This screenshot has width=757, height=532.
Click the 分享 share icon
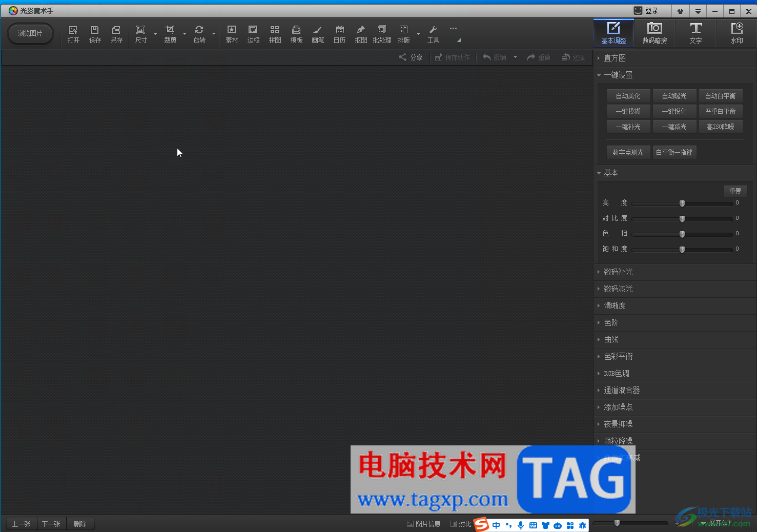(411, 57)
